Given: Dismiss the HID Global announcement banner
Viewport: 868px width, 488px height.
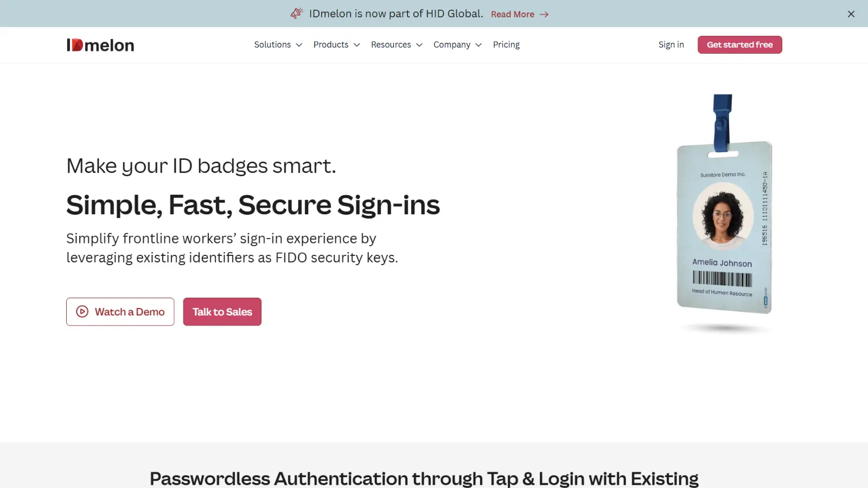Looking at the screenshot, I should [851, 14].
